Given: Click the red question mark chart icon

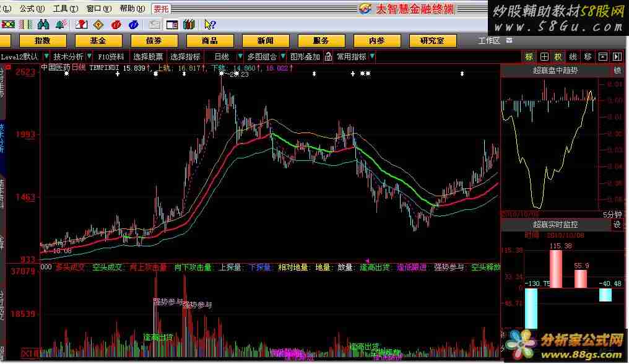Looking at the screenshot, I should click(x=82, y=25).
